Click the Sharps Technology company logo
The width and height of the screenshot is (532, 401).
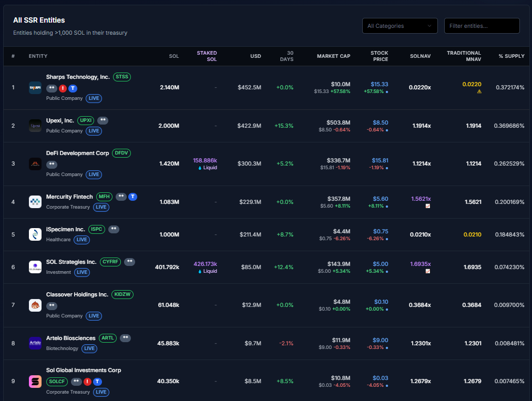[35, 88]
